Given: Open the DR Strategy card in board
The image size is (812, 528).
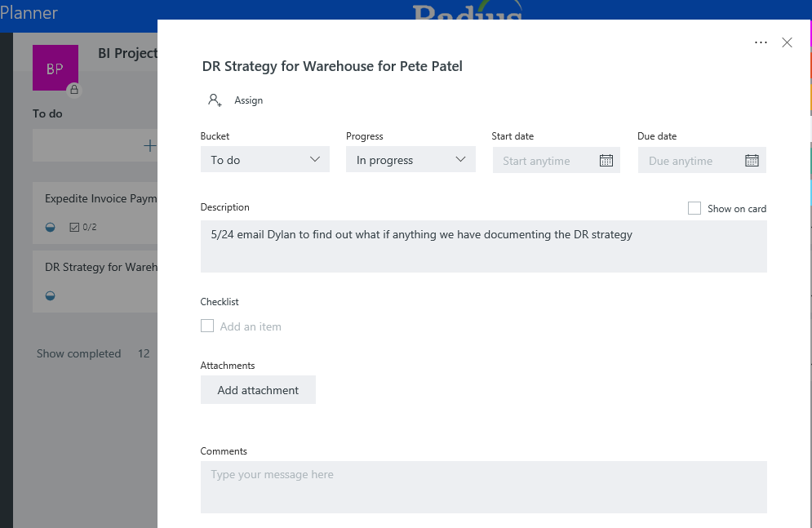Looking at the screenshot, I should pos(95,282).
